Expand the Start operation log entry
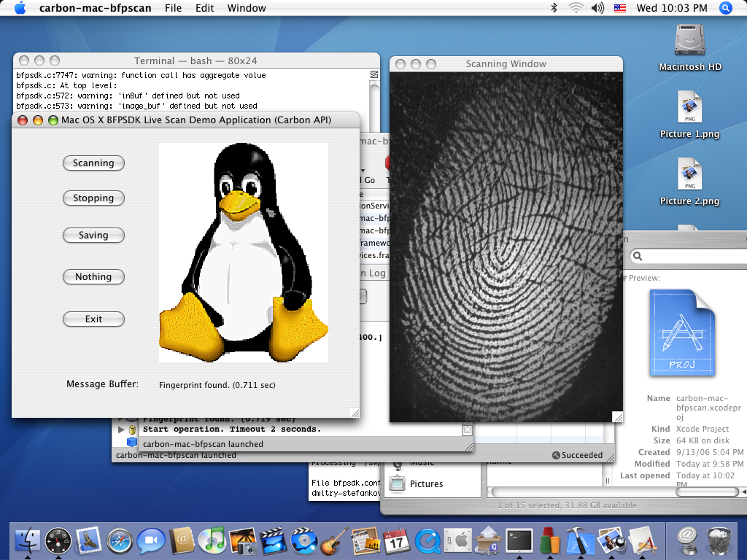Viewport: 747px width, 560px height. click(122, 429)
